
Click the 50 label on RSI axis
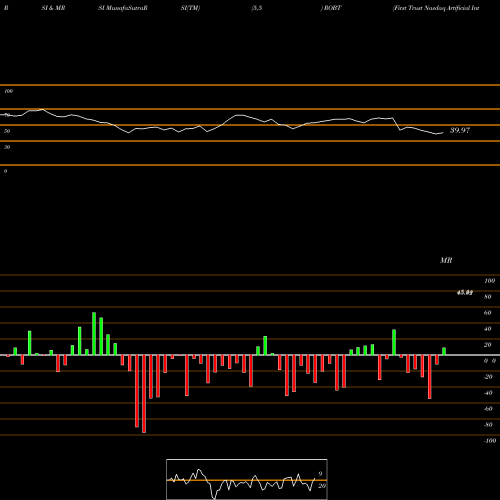7,131
